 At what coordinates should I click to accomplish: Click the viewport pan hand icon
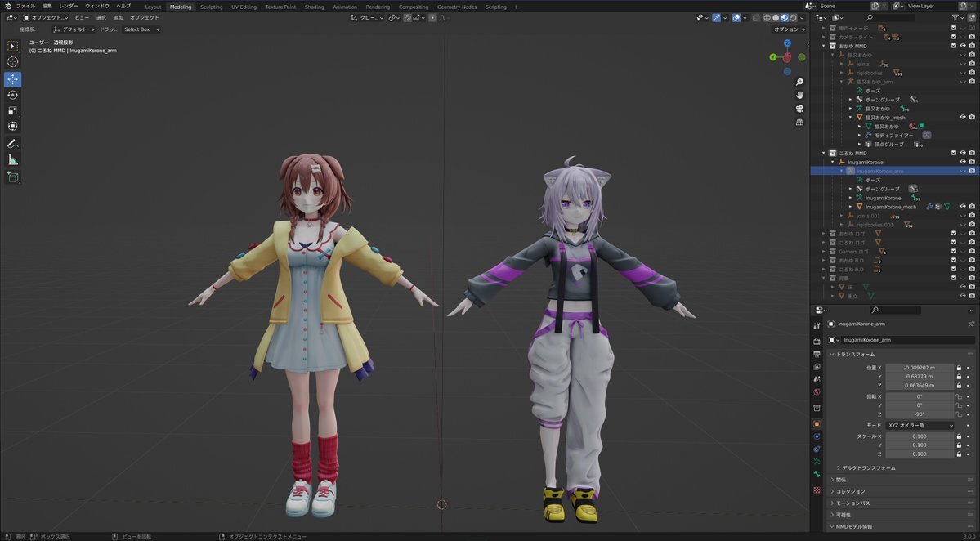[x=799, y=95]
